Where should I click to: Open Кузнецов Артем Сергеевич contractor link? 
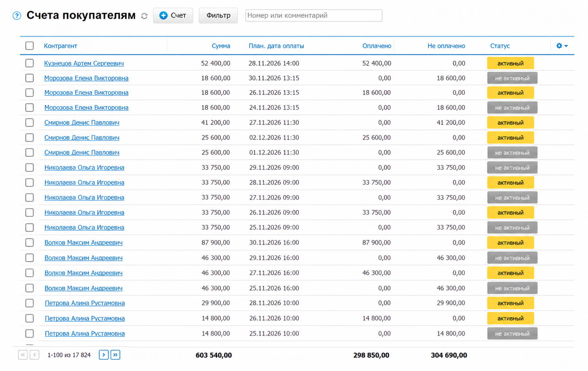[84, 63]
